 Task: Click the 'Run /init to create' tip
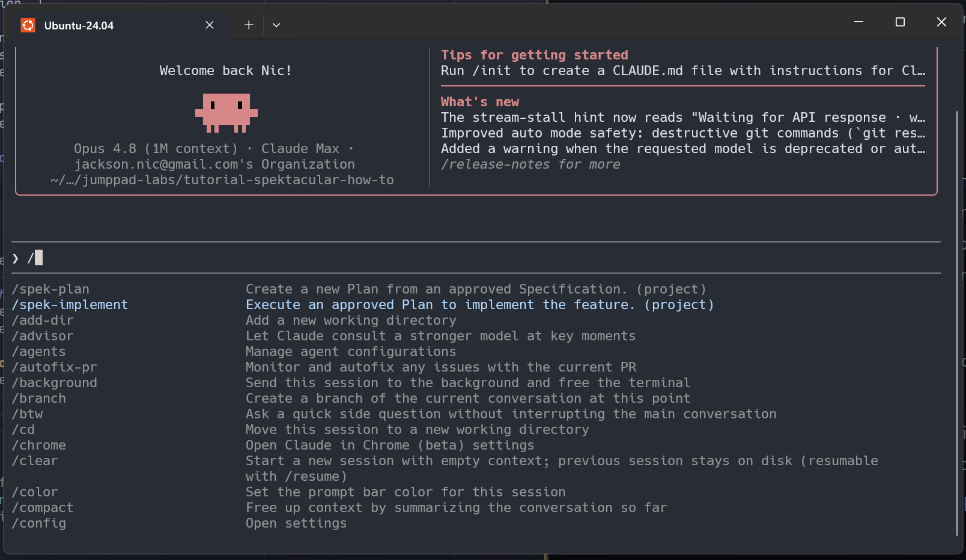point(683,71)
